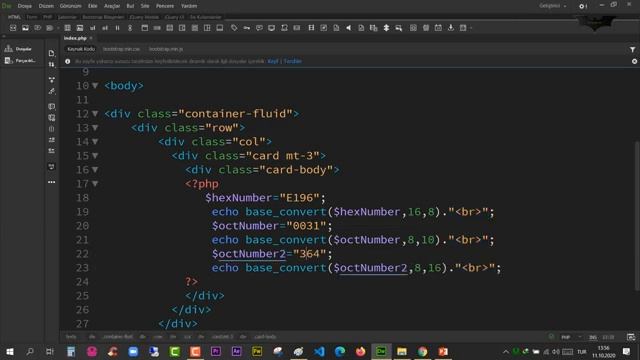Click the header layout icon in Insert toolbar
This screenshot has width=640, height=360.
tap(144, 28)
